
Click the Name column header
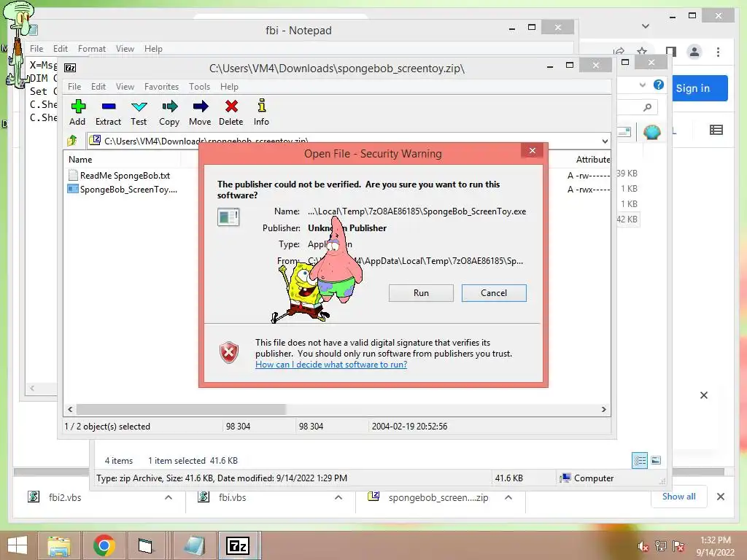pyautogui.click(x=80, y=160)
